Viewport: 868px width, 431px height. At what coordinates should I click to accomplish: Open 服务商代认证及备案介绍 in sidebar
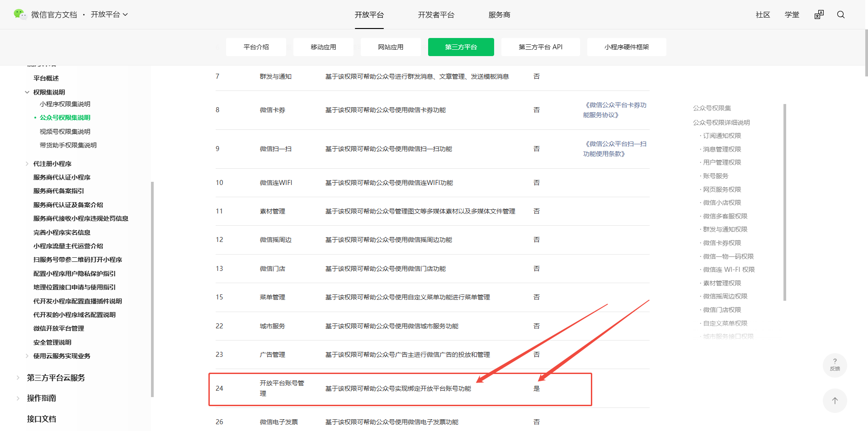68,205
